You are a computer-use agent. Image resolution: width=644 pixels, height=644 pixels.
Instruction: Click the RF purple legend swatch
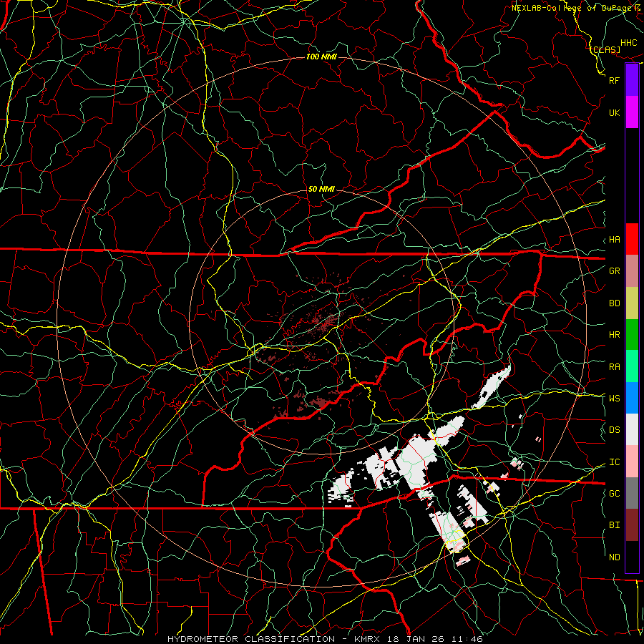(x=632, y=80)
